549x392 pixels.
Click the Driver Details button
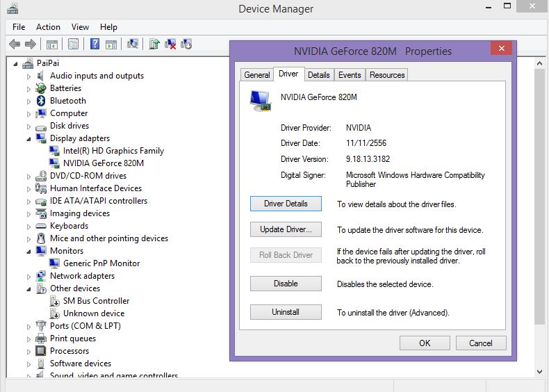tap(286, 204)
